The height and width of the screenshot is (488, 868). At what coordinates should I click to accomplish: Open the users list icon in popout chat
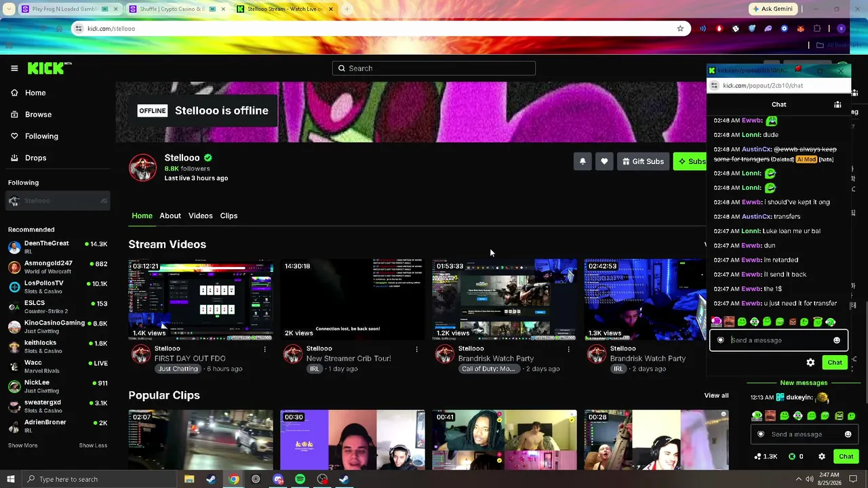[837, 104]
